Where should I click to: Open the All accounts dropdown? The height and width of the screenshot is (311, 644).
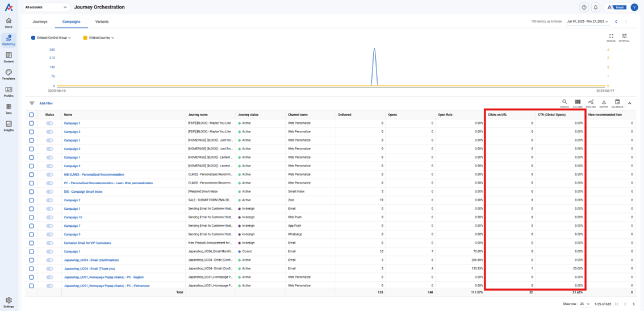[x=46, y=7]
